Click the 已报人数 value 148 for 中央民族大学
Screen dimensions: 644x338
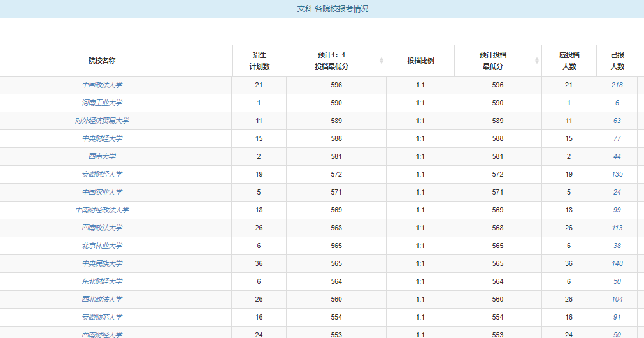pos(617,263)
